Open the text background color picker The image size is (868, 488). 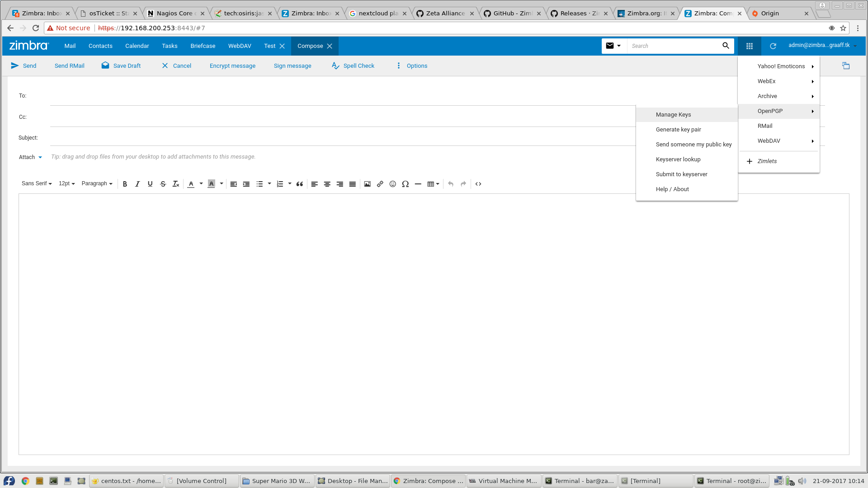pyautogui.click(x=221, y=184)
